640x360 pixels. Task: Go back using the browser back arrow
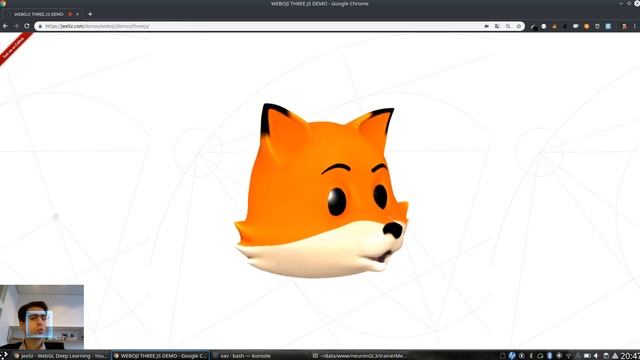(x=5, y=26)
